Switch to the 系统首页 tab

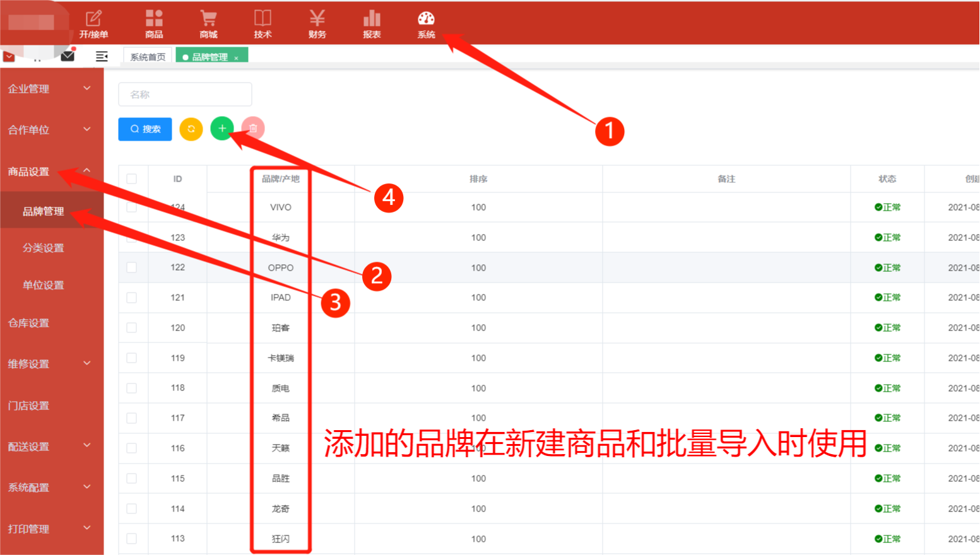pos(148,57)
